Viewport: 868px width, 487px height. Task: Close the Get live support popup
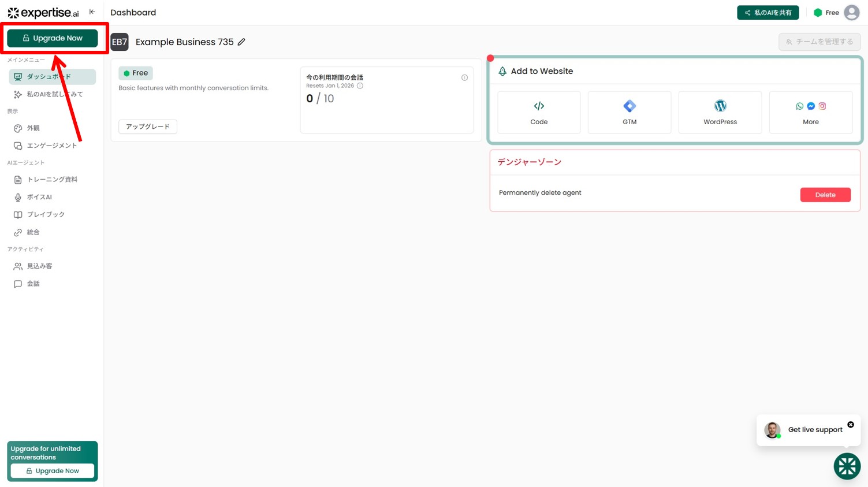850,425
